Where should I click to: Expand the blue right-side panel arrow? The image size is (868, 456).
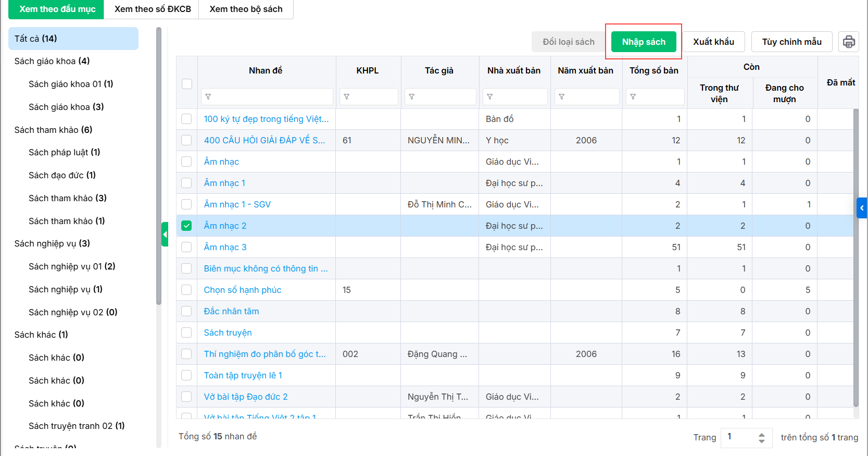[862, 208]
